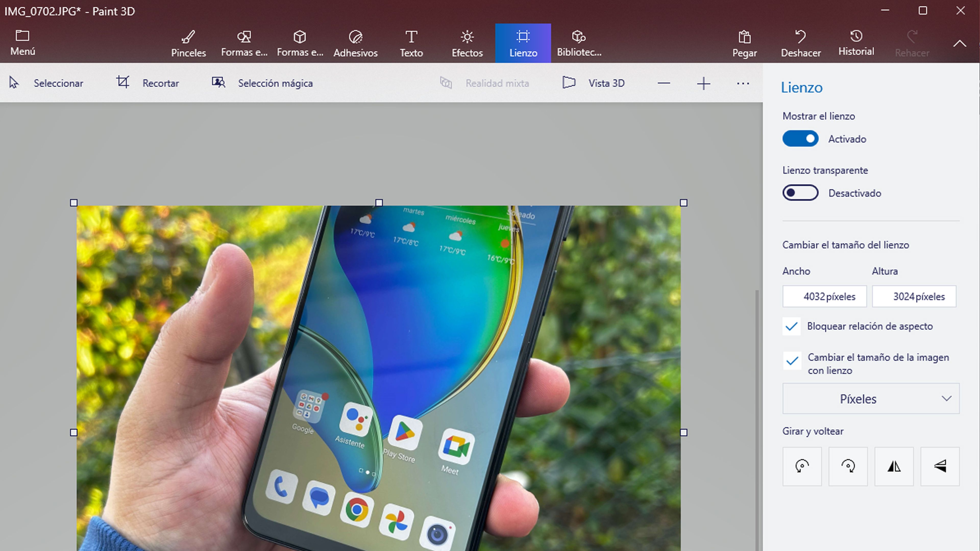Switch to the Biblioteca 3D tab
Screen dimensions: 980x551
click(579, 43)
